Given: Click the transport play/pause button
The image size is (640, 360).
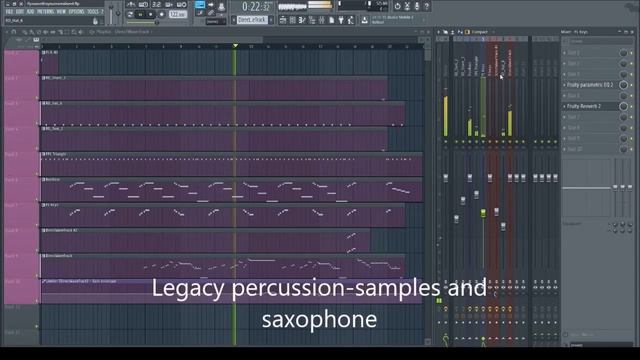Looking at the screenshot, I should (141, 14).
